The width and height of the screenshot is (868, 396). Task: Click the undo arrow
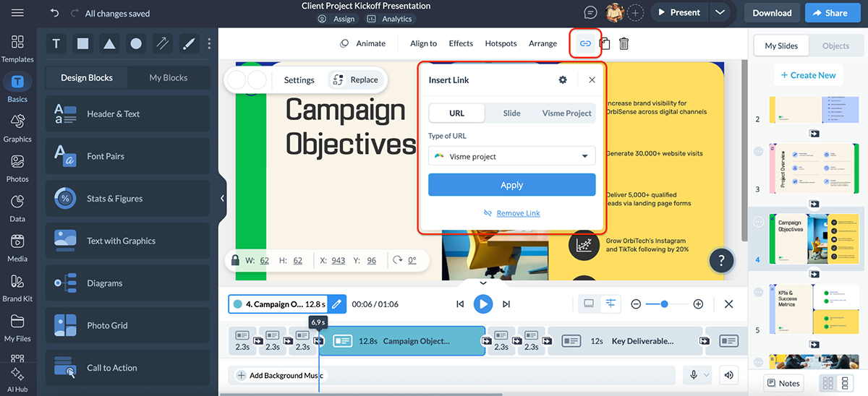coord(55,13)
